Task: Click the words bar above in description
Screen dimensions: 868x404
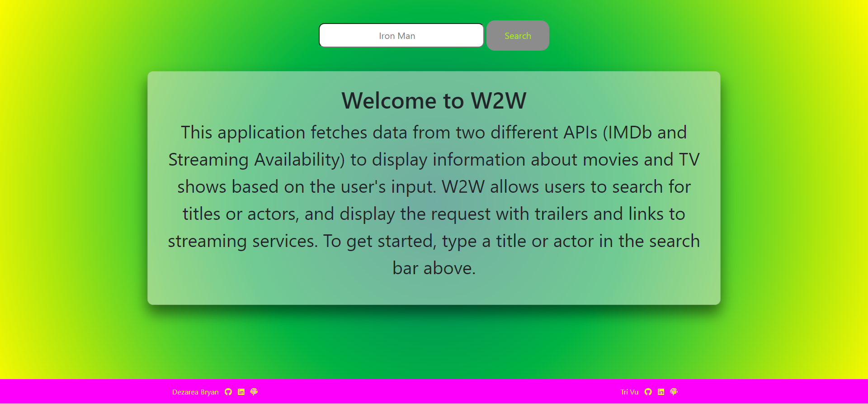Action: [434, 268]
